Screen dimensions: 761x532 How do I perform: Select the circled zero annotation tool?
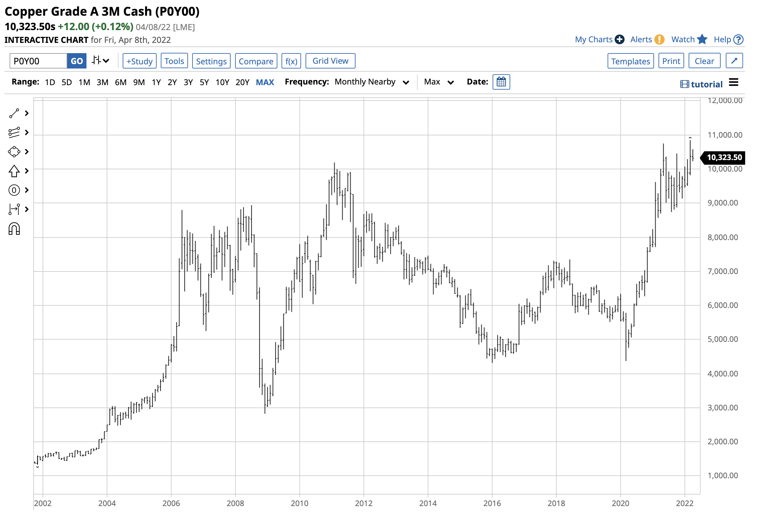coord(14,190)
